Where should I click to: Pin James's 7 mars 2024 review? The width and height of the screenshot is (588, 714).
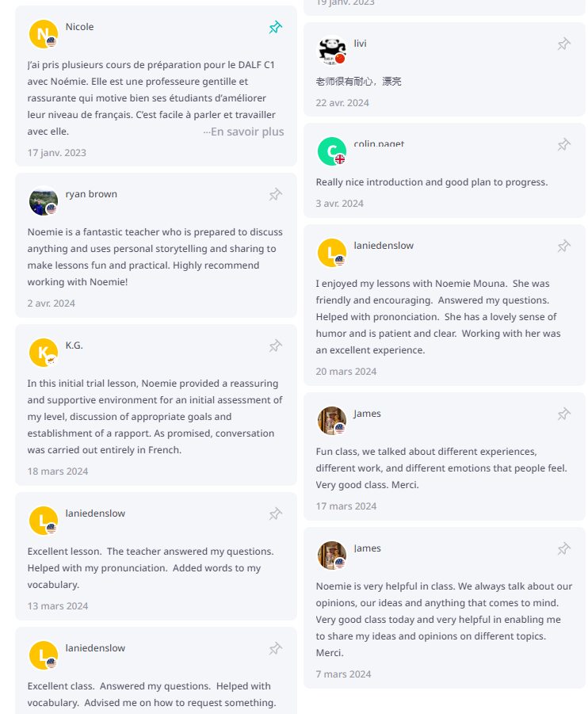tap(563, 548)
